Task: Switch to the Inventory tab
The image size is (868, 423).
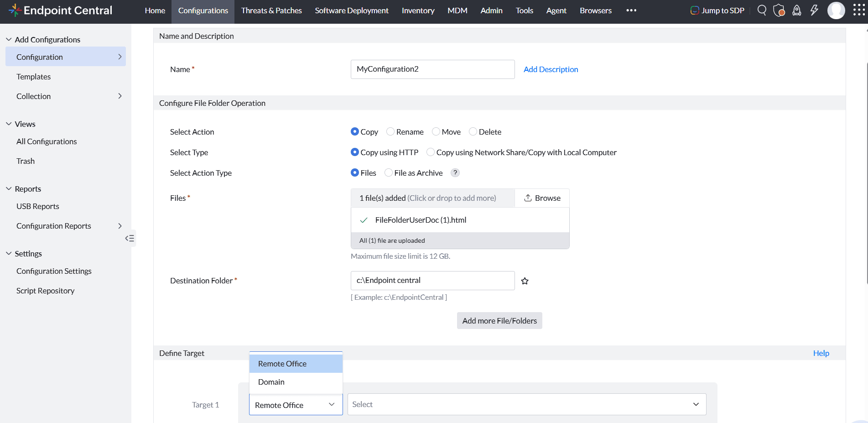Action: (x=418, y=10)
